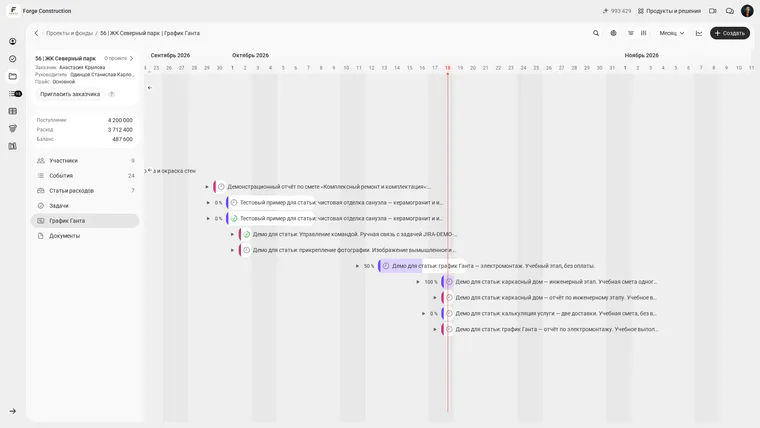
Task: Open the book-shaped icon in left sidebar
Action: tap(13, 146)
